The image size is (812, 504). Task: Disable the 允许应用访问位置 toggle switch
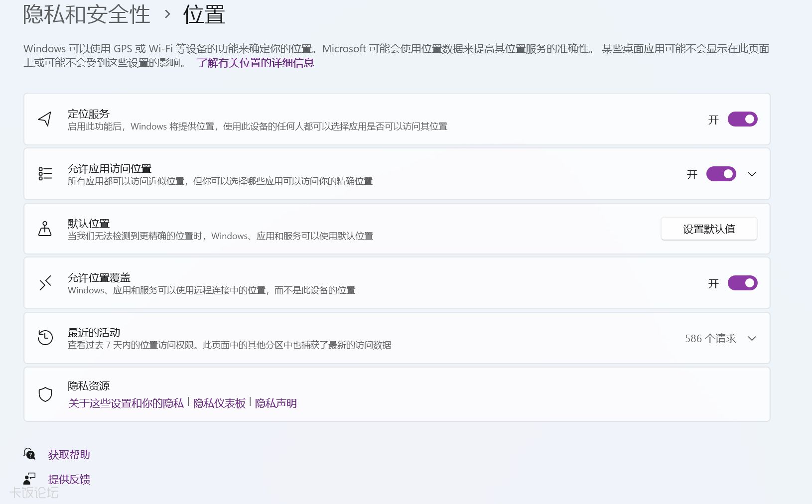pos(721,174)
